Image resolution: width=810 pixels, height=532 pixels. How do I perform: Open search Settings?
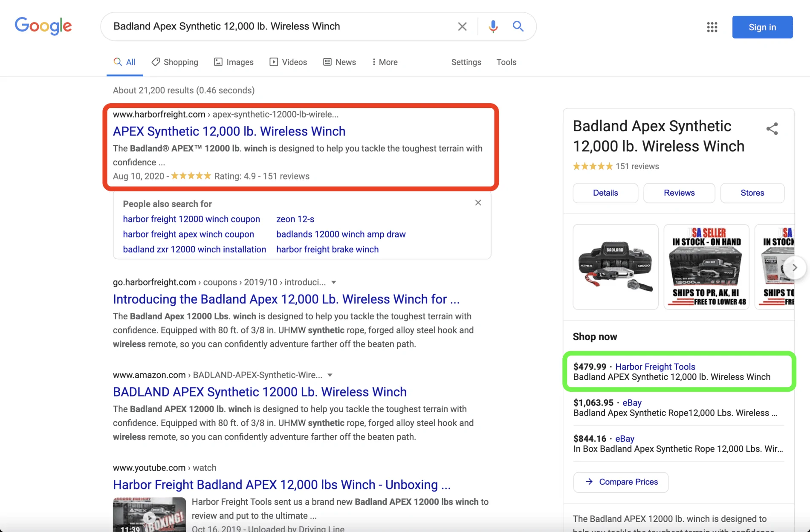[466, 62]
